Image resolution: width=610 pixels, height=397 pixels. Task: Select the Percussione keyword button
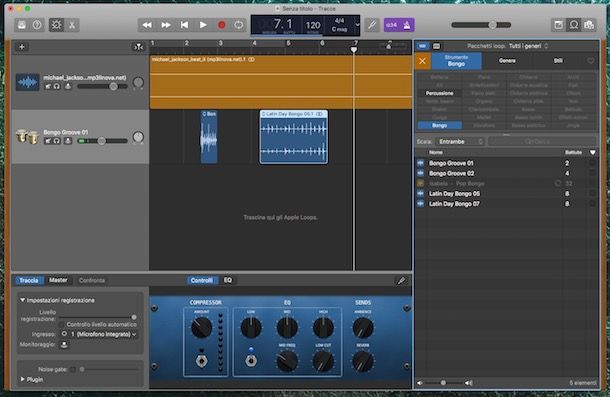(x=439, y=93)
